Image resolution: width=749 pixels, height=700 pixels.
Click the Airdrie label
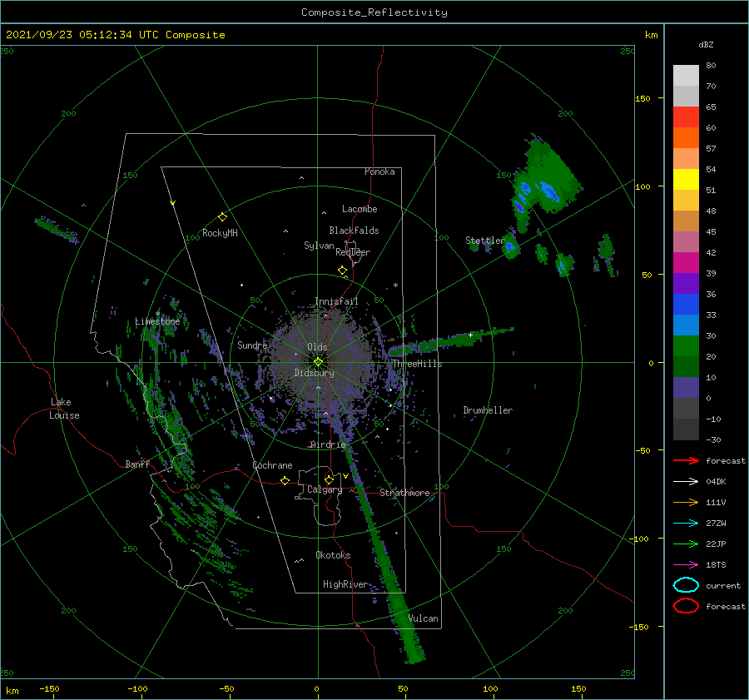click(328, 444)
